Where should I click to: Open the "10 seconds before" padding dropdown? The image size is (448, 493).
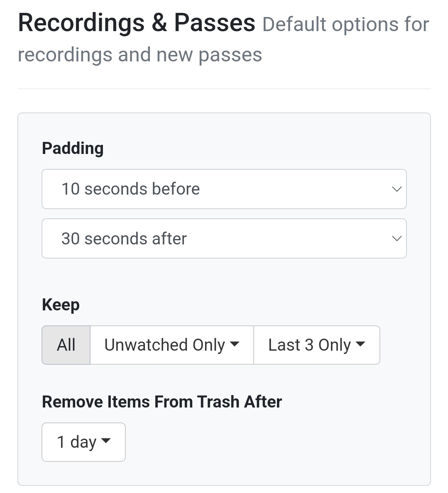(223, 189)
